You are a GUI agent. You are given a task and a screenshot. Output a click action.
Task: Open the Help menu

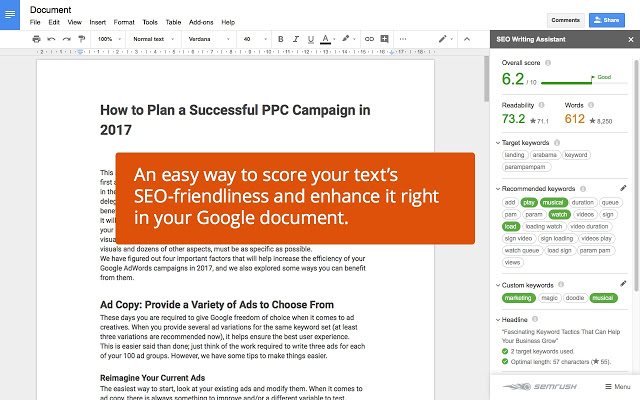(228, 22)
